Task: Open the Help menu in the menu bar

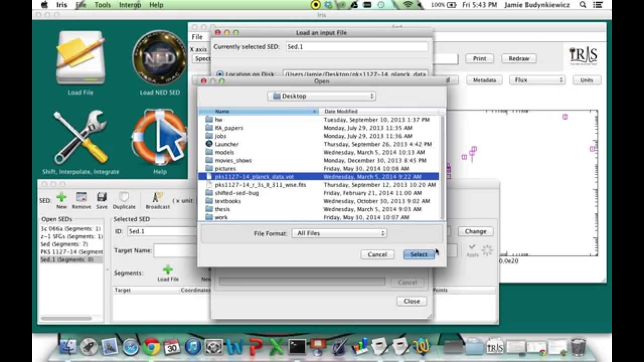Action: (x=156, y=5)
